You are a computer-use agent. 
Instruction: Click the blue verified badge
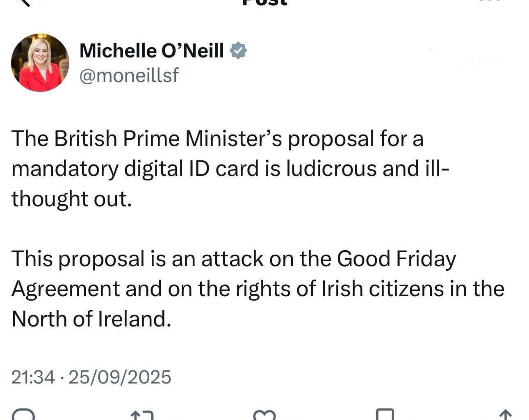click(x=238, y=51)
